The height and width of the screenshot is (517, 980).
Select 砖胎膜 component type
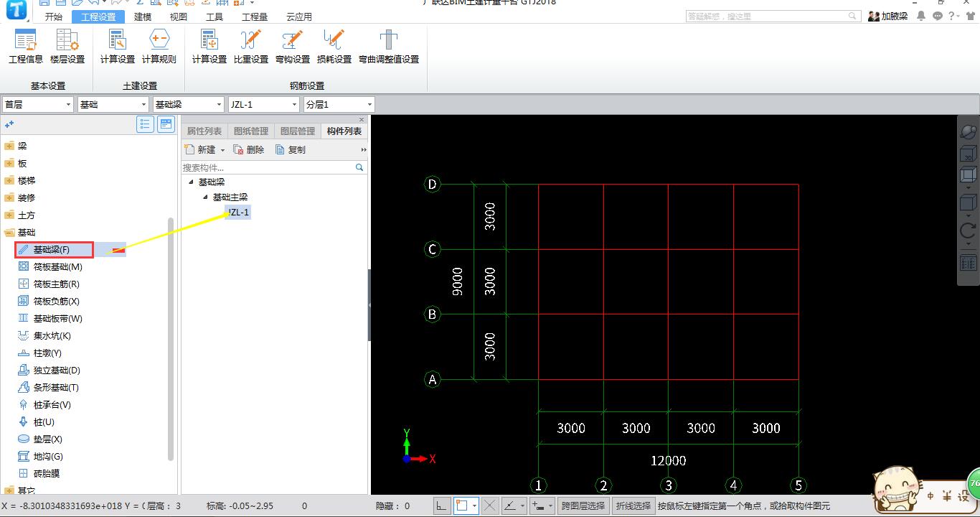pyautogui.click(x=39, y=473)
